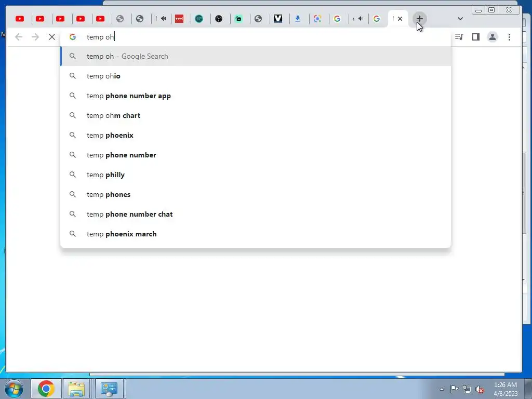Switch to the blue download arrow tab

pyautogui.click(x=298, y=19)
